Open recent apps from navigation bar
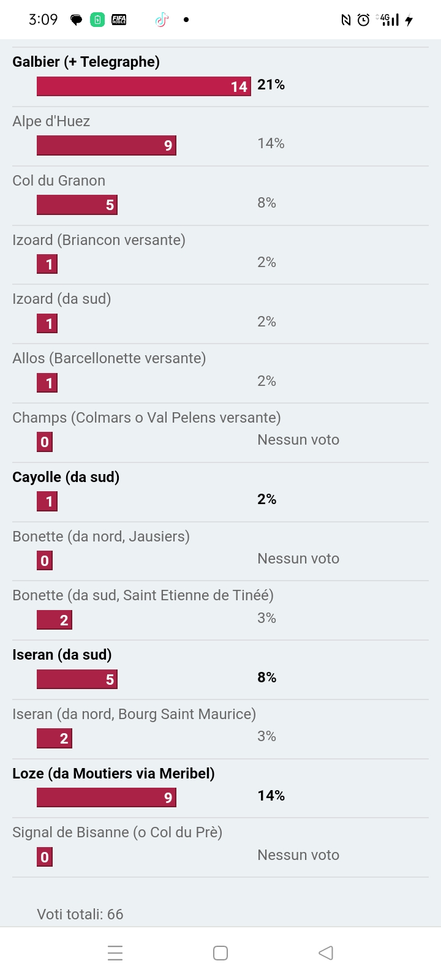The image size is (441, 980). pos(115,953)
